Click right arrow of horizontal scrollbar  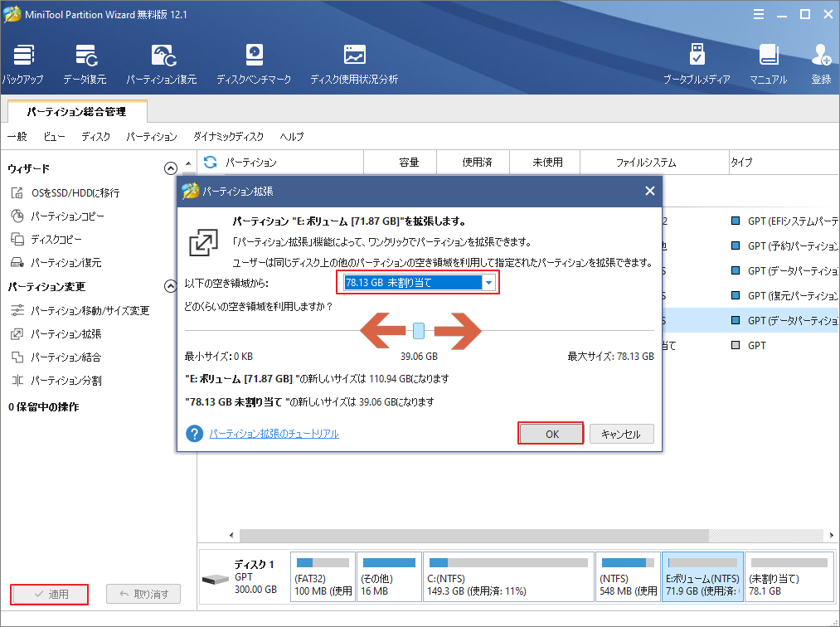coord(832,535)
